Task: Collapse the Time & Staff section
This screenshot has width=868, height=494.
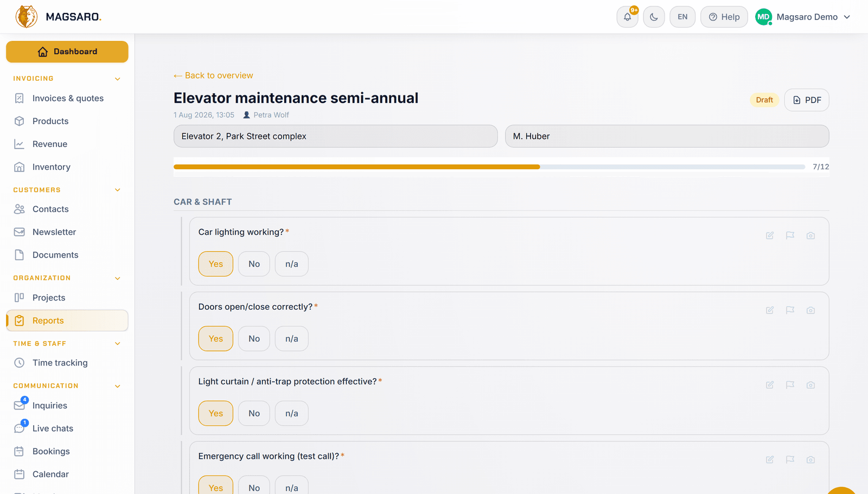Action: pos(118,344)
